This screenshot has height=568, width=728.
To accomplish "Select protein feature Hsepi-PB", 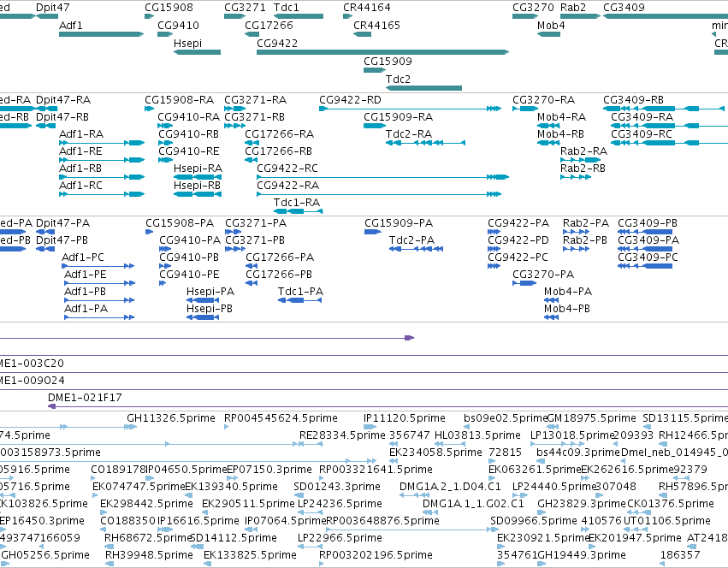I will [203, 317].
